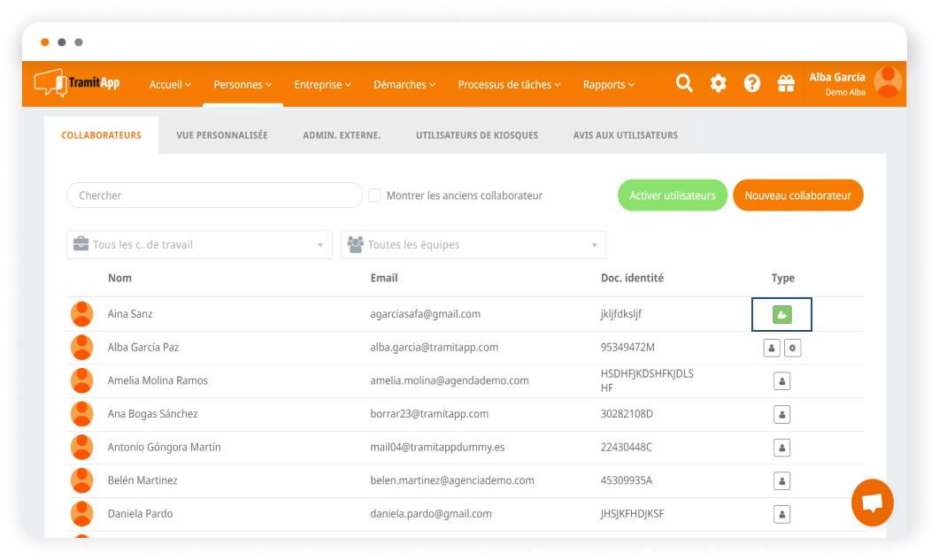Image resolution: width=939 pixels, height=560 pixels.
Task: Click the Nouveau collaborateur button
Action: tap(797, 196)
